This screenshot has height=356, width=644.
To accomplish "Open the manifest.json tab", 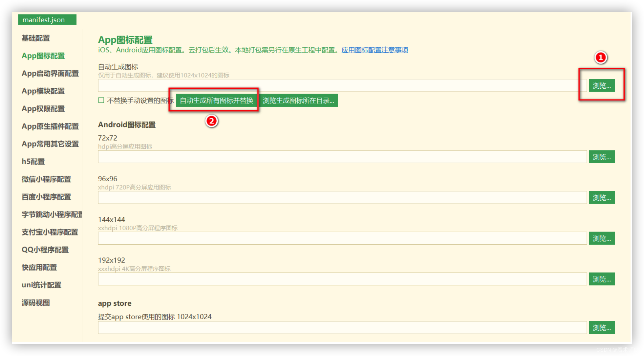I will 44,20.
